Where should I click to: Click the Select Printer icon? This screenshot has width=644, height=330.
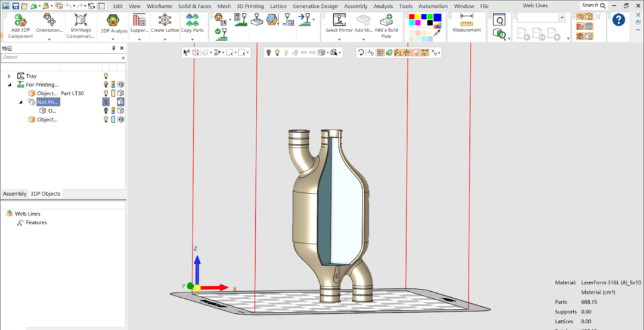pos(339,20)
